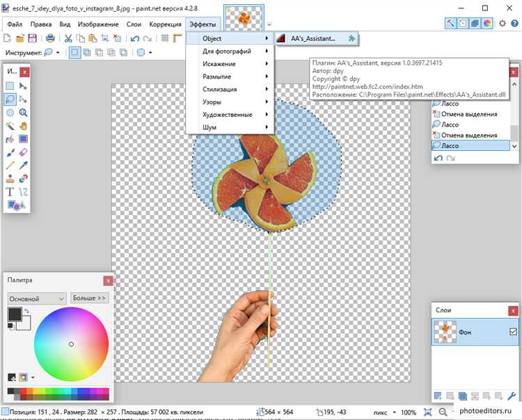522x420 pixels.
Task: Toggle the Colors palette window button
Action: 487,24
